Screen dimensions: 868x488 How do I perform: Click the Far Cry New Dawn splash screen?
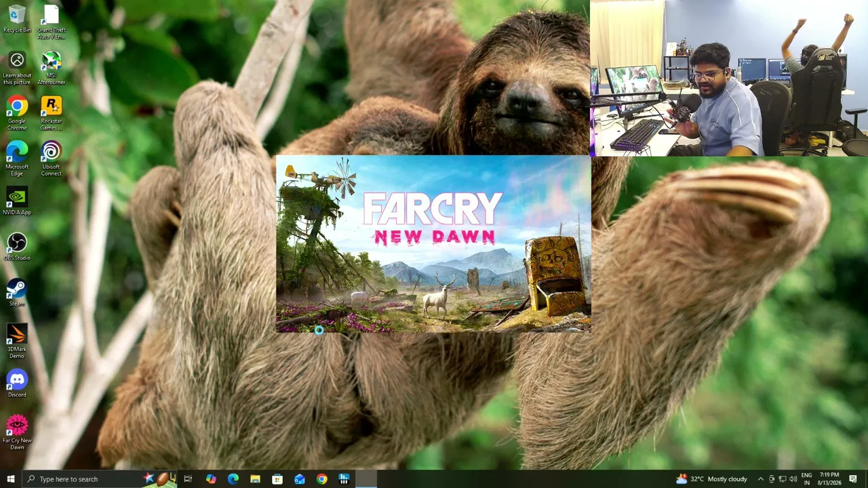point(433,244)
